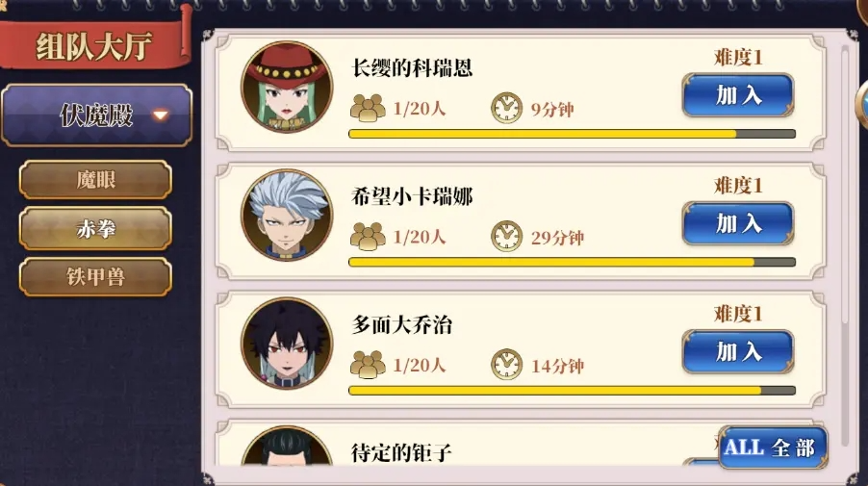The height and width of the screenshot is (486, 868).
Task: Open partially visible avatar of 待定的钜子
Action: [287, 446]
